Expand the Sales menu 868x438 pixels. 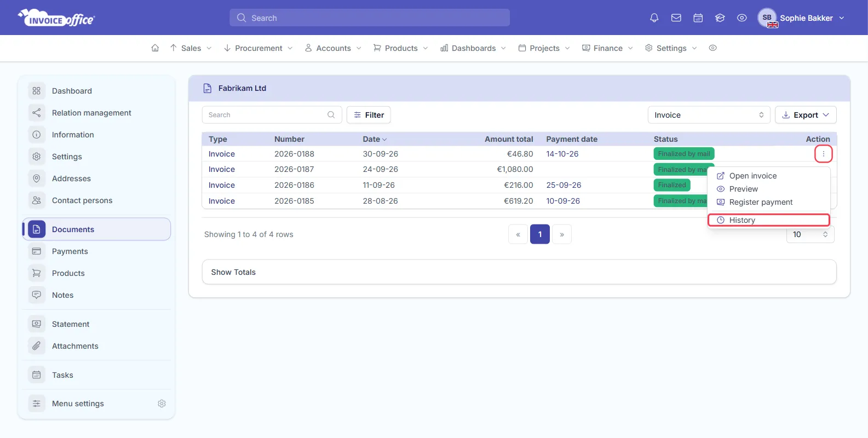(191, 48)
